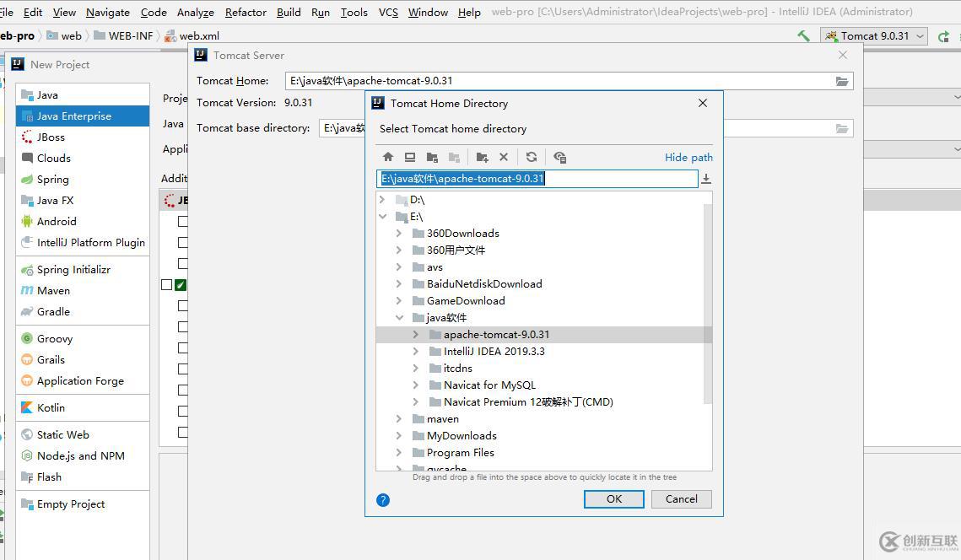Viewport: 961px width, 560px height.
Task: Click the Desktop directory icon in file chooser
Action: [410, 157]
